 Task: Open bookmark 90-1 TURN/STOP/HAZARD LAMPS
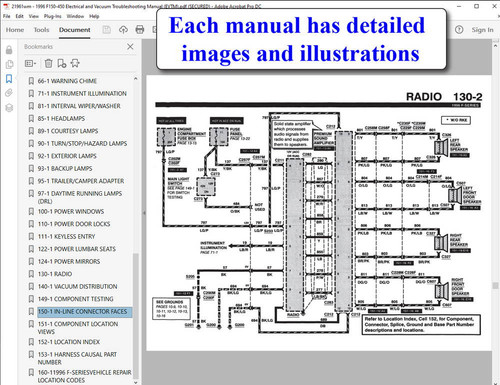[82, 144]
